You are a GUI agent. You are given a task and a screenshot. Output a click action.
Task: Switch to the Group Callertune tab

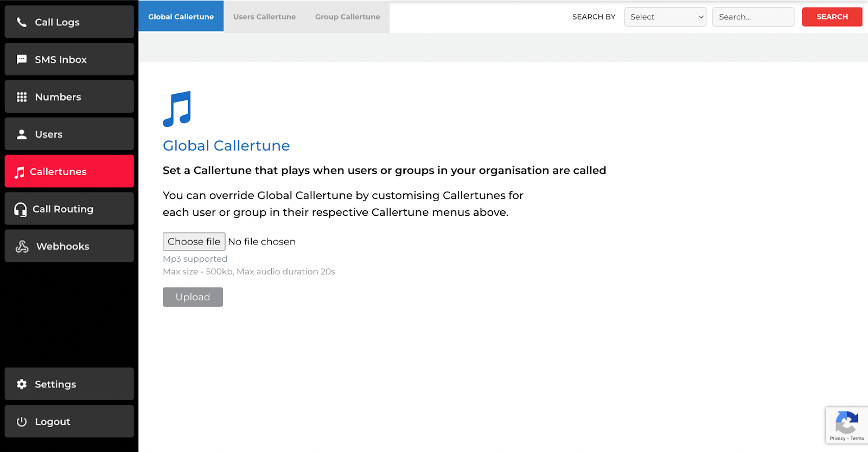point(348,17)
